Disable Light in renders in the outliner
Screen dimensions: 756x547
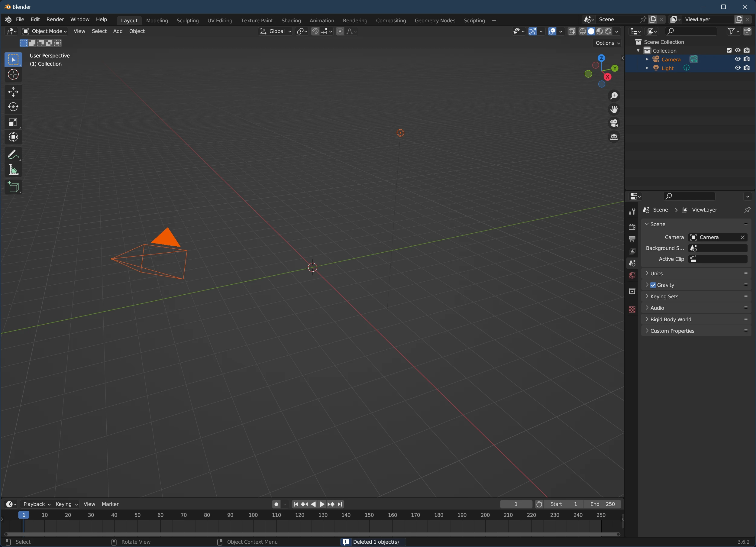coord(747,68)
